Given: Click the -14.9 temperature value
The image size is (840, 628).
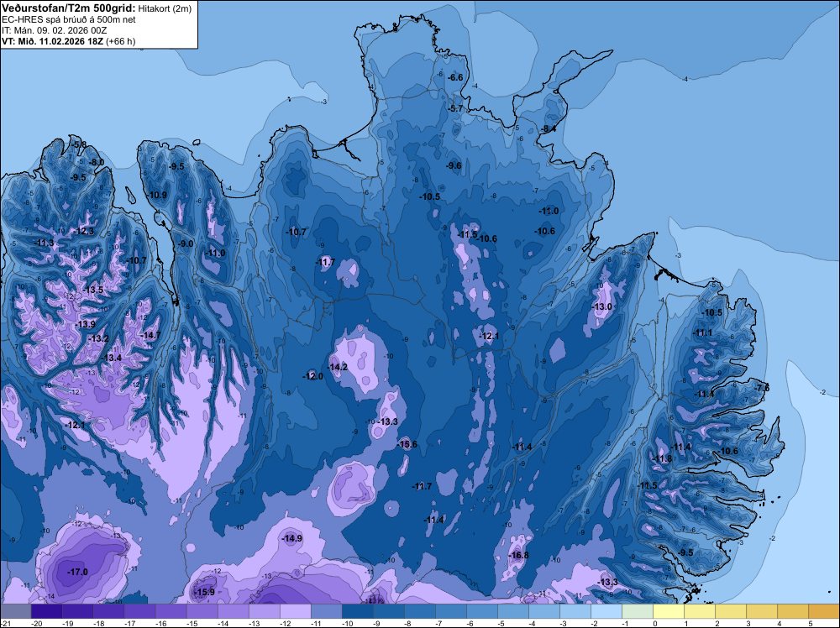Looking at the screenshot, I should pos(292,539).
